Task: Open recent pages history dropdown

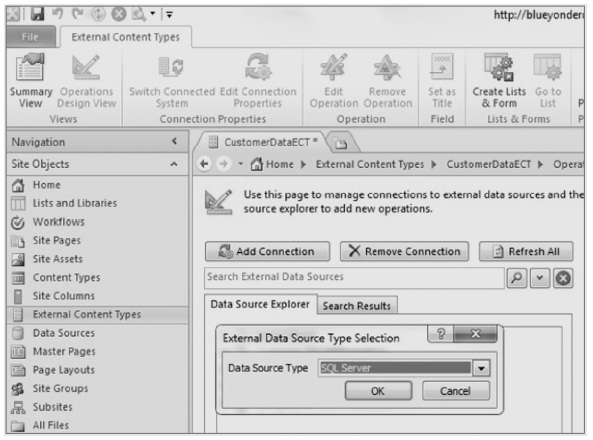Action: [240, 164]
